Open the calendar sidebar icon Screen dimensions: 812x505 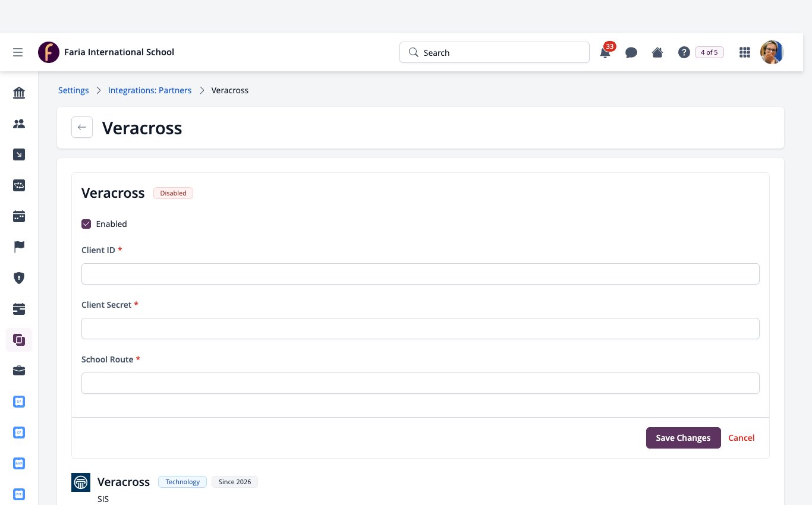(x=19, y=216)
